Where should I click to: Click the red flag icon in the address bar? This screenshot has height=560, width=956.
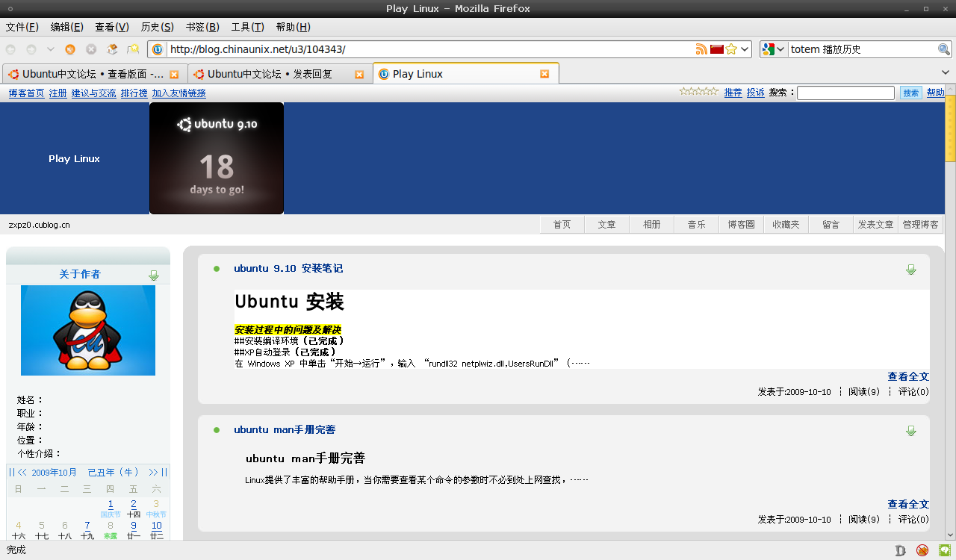(717, 49)
